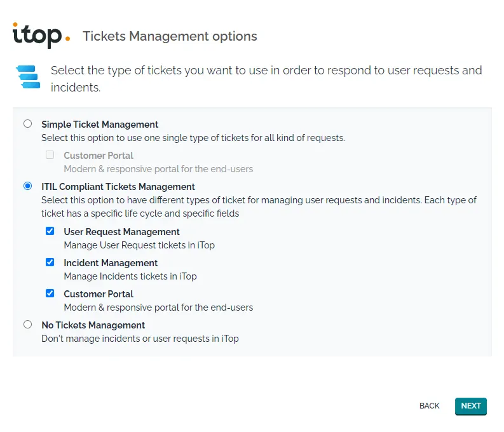Click the blue stacked tickets icon
The width and height of the screenshot is (504, 432).
29,77
